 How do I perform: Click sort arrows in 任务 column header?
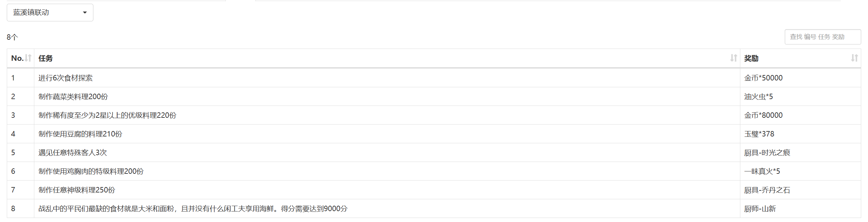[x=734, y=58]
